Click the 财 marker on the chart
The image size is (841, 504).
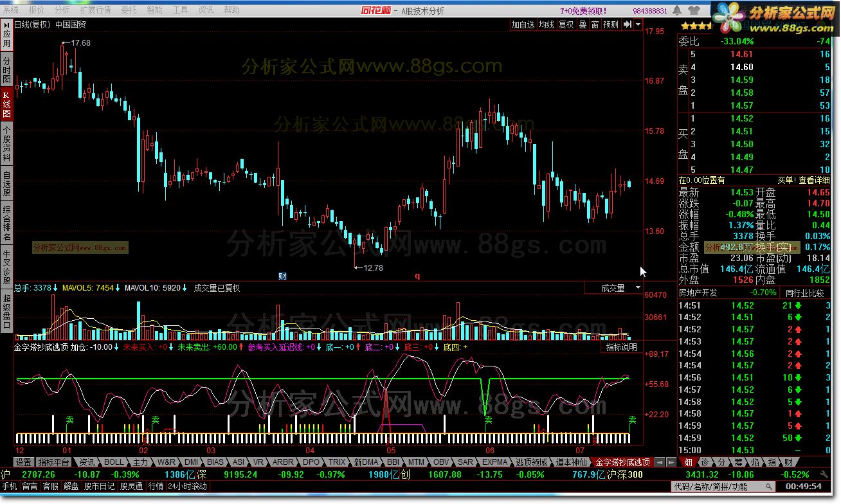point(282,276)
